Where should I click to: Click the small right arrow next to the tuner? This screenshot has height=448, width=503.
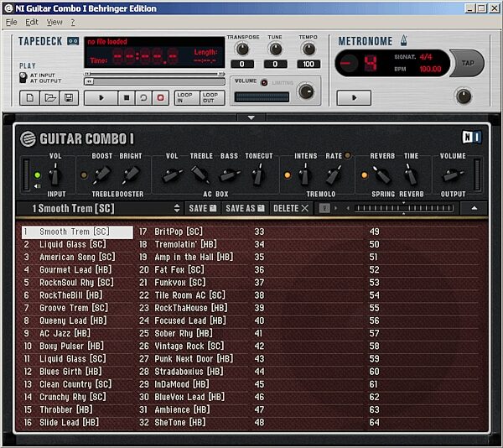click(x=336, y=208)
